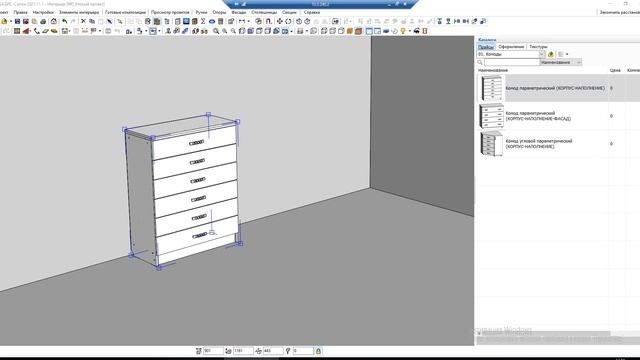Click the Cut (X) toolbar icon

click(83, 21)
